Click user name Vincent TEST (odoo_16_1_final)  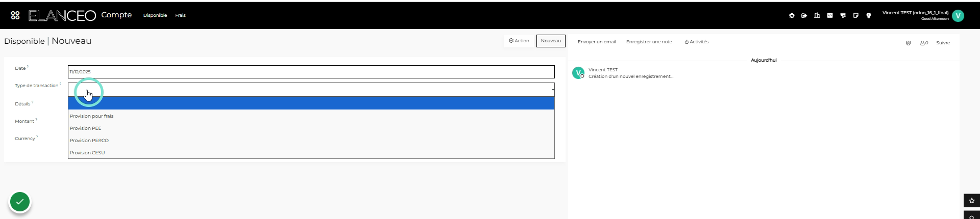(915, 13)
